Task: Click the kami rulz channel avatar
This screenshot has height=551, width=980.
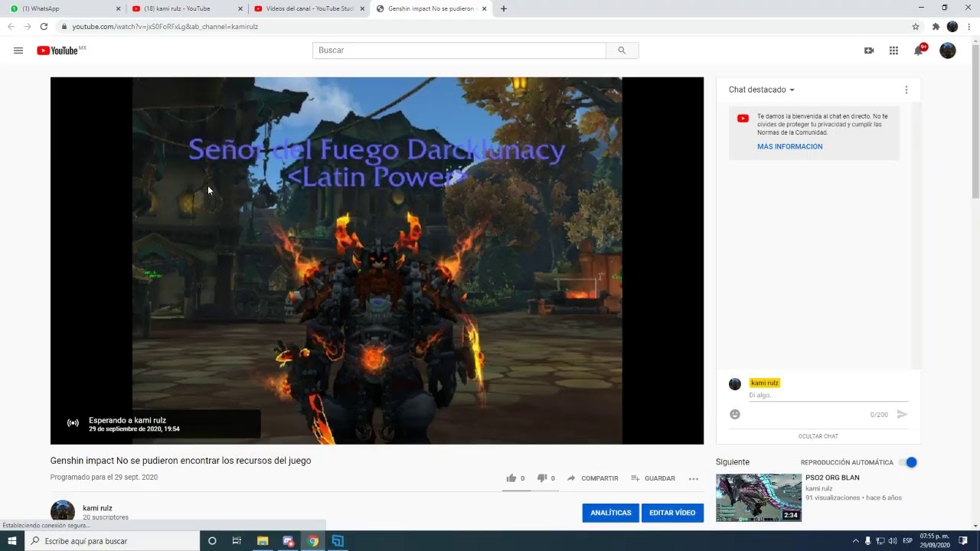Action: pos(63,510)
